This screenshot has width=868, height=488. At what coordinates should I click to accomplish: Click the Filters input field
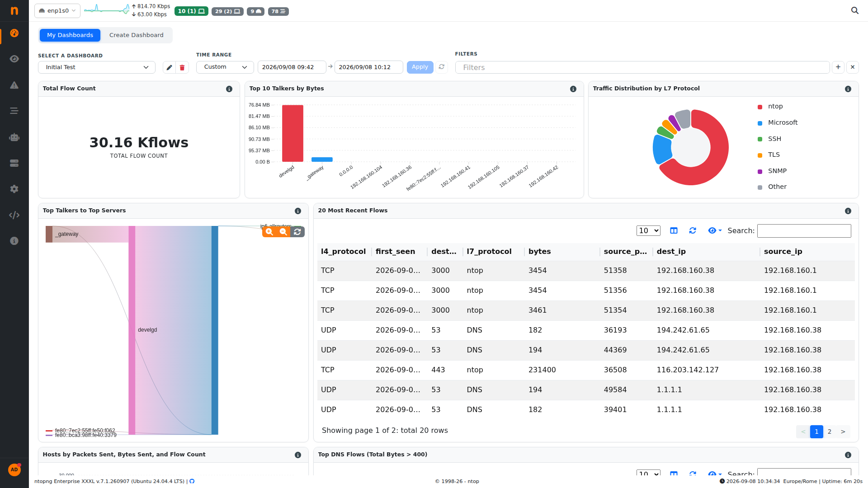coord(642,67)
